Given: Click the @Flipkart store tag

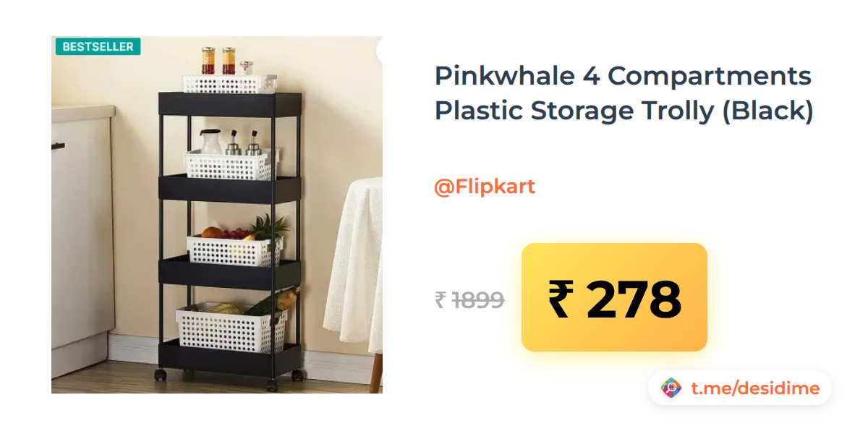Looking at the screenshot, I should pyautogui.click(x=485, y=187).
